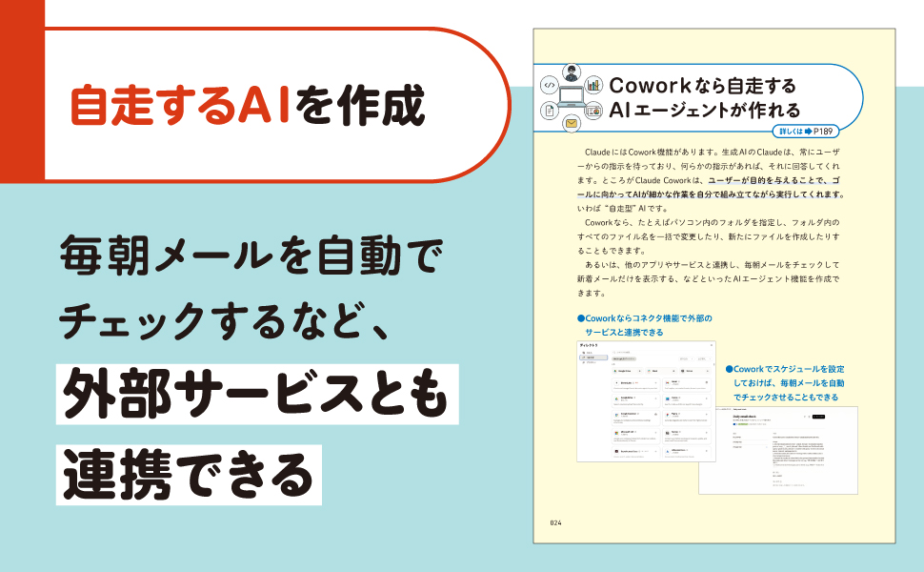Click the Coworkなら自走する heading
The height and width of the screenshot is (572, 924).
click(x=702, y=86)
